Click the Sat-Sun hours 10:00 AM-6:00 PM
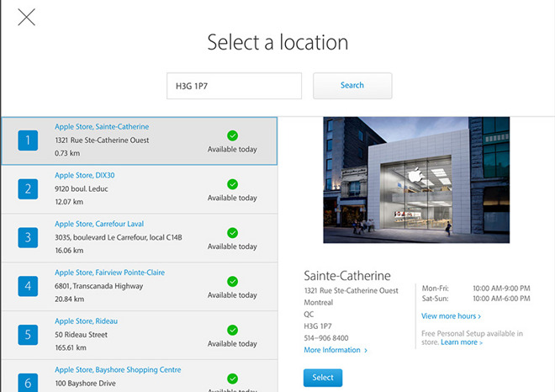 pyautogui.click(x=501, y=299)
